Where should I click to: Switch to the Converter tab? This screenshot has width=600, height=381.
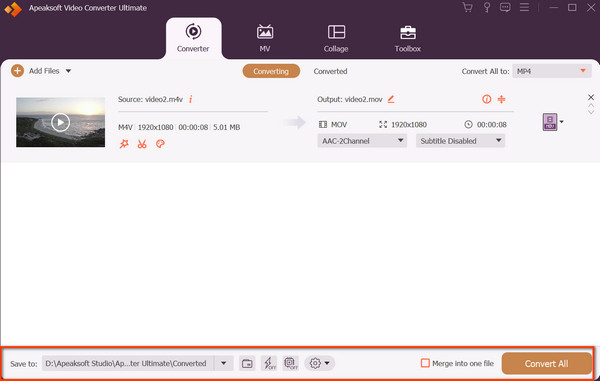point(193,38)
